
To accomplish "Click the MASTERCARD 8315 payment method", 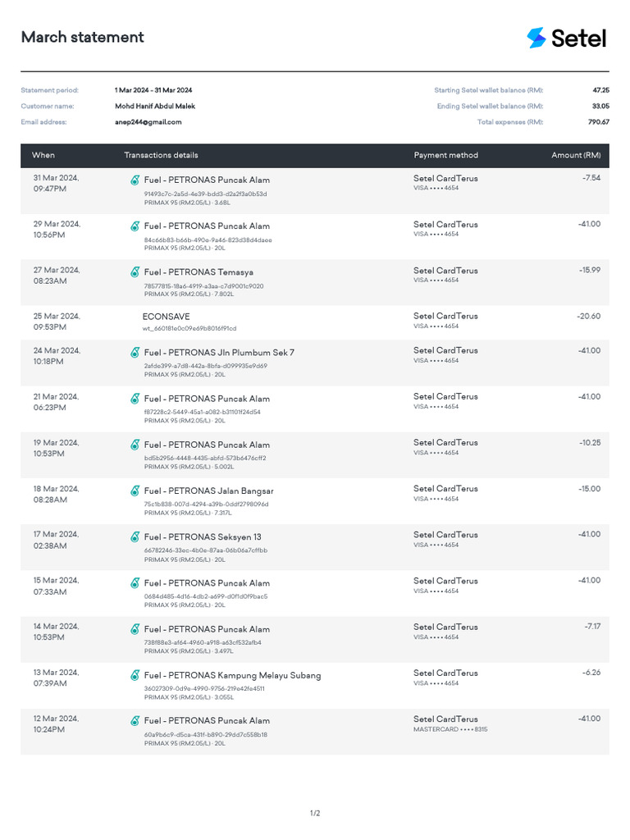I will tap(450, 729).
